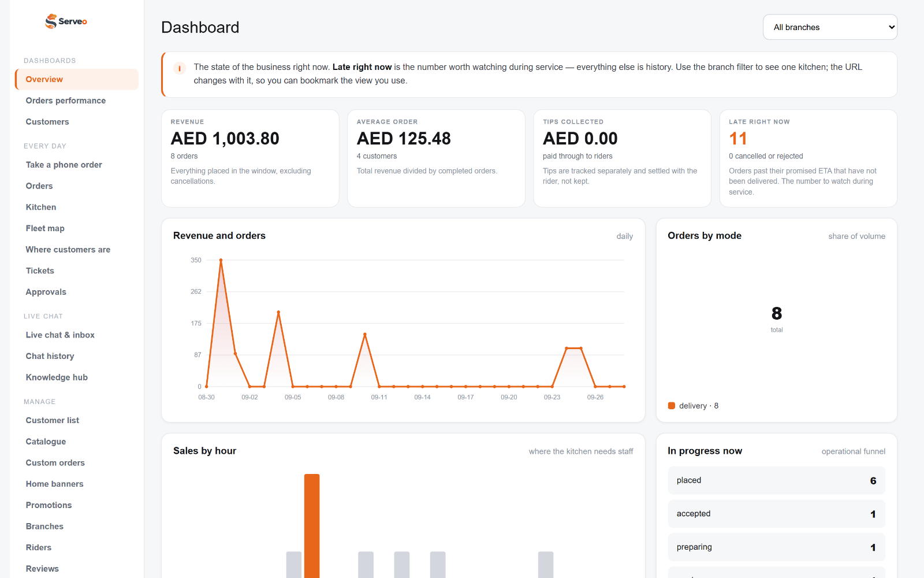Click the Dashboard page title
The width and height of the screenshot is (924, 578).
[200, 27]
